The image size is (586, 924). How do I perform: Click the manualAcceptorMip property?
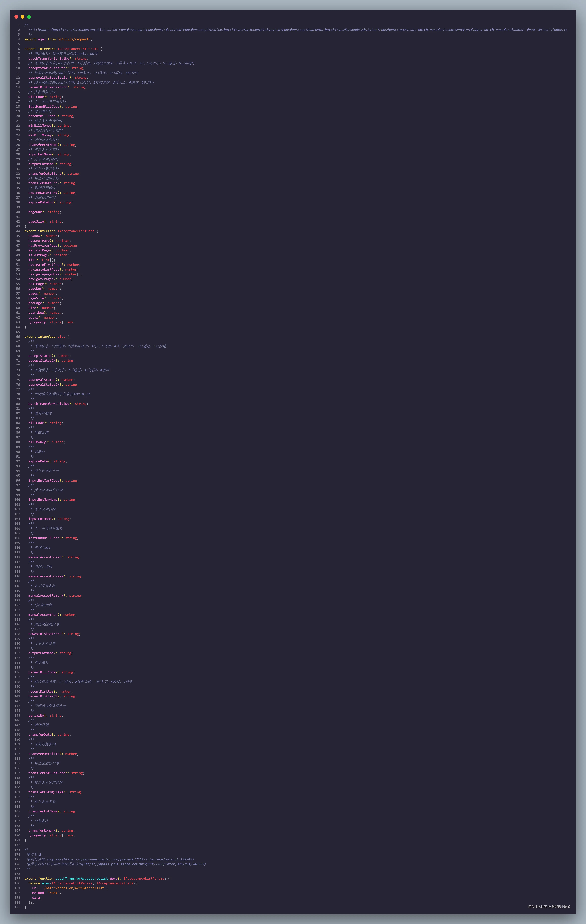(x=45, y=557)
